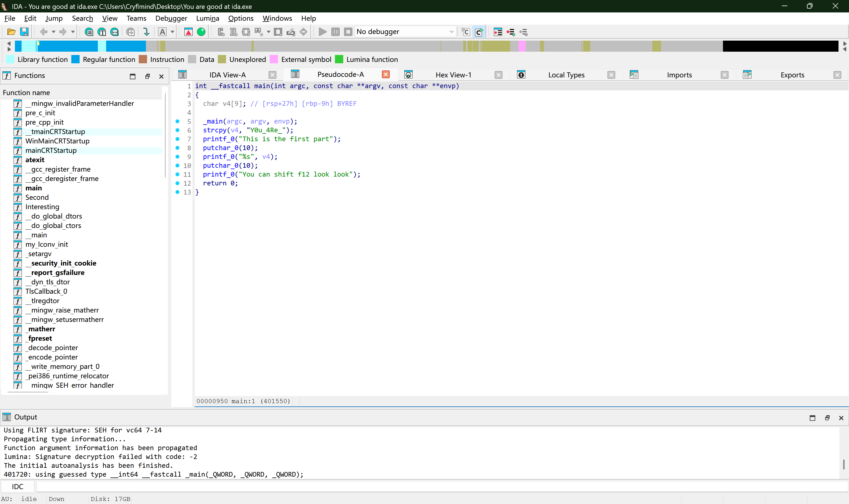Open the File menu
Image resolution: width=849 pixels, height=504 pixels.
(9, 18)
